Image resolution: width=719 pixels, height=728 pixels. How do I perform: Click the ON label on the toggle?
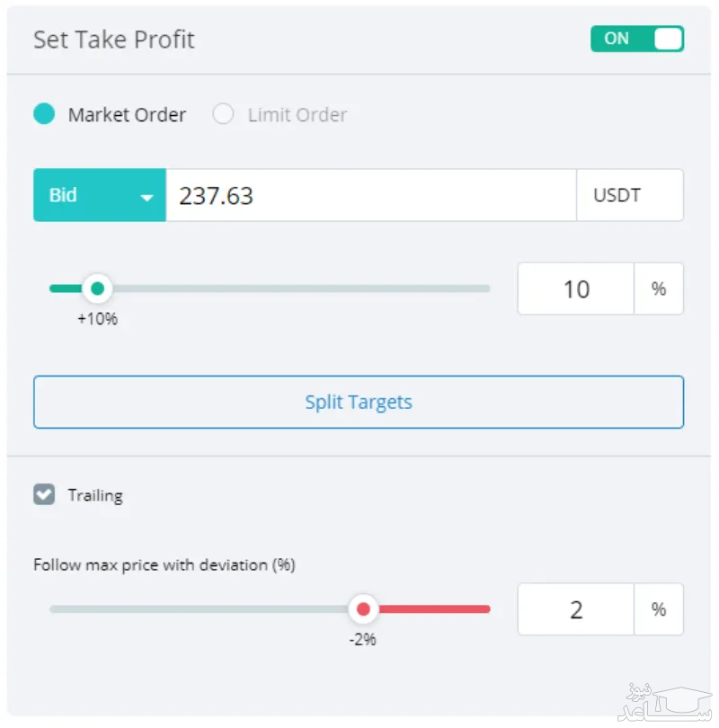(617, 39)
